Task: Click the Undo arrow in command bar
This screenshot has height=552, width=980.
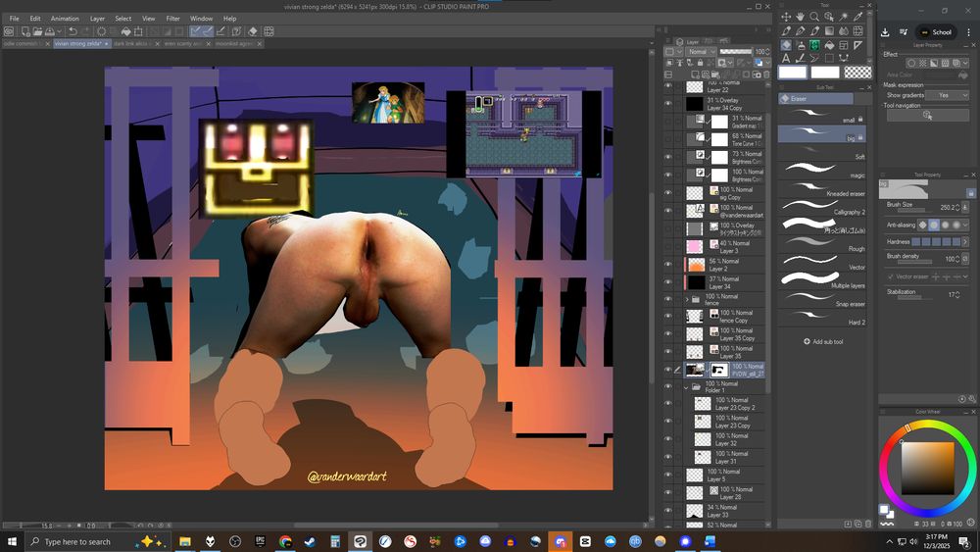Action: (73, 31)
